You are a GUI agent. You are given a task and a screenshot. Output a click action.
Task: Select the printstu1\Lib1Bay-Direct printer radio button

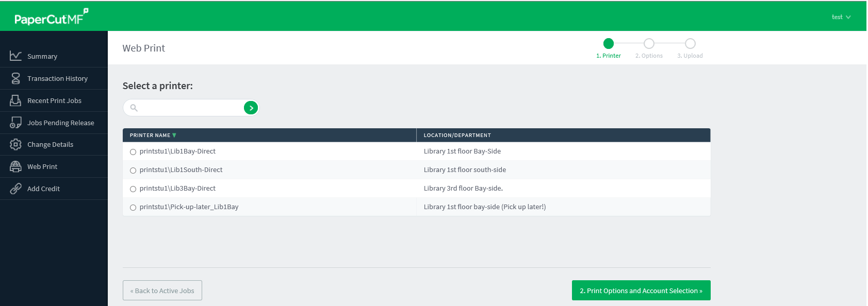(133, 152)
